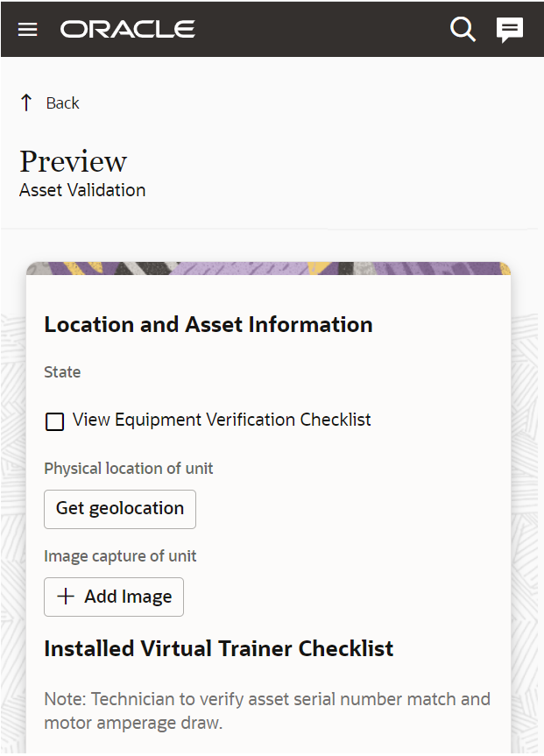544x756 pixels.
Task: Open the hamburger navigation menu
Action: [x=28, y=29]
